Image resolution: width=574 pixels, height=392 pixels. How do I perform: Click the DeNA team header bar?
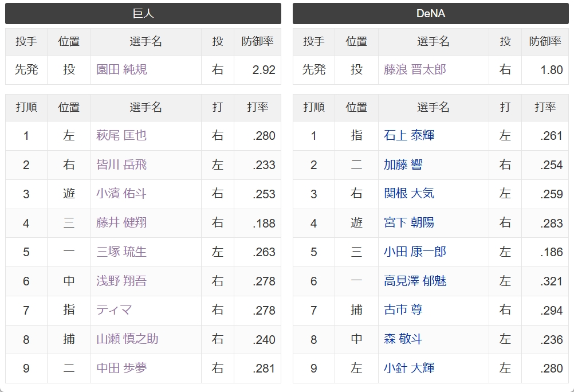coord(431,14)
